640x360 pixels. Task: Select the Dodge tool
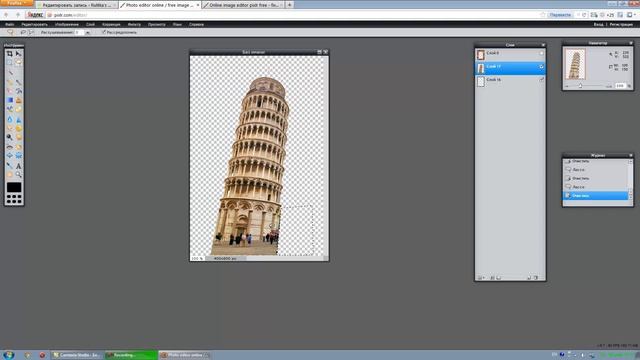click(x=9, y=138)
